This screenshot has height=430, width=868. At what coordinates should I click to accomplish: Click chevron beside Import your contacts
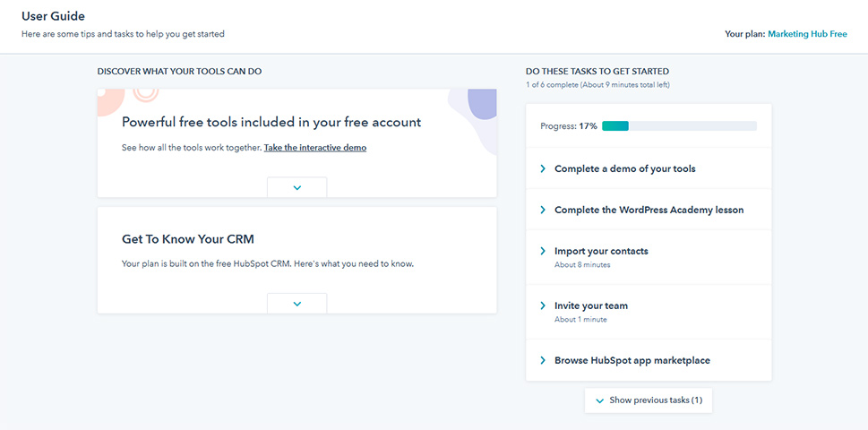[543, 251]
